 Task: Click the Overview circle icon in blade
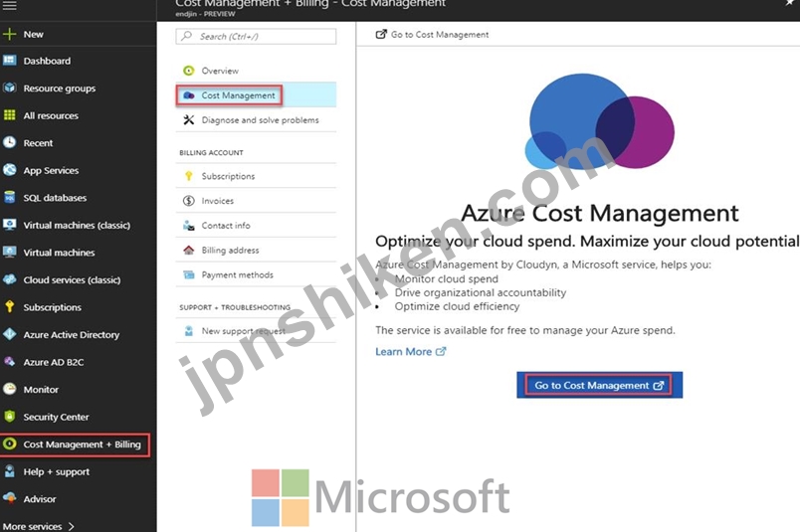pos(189,71)
